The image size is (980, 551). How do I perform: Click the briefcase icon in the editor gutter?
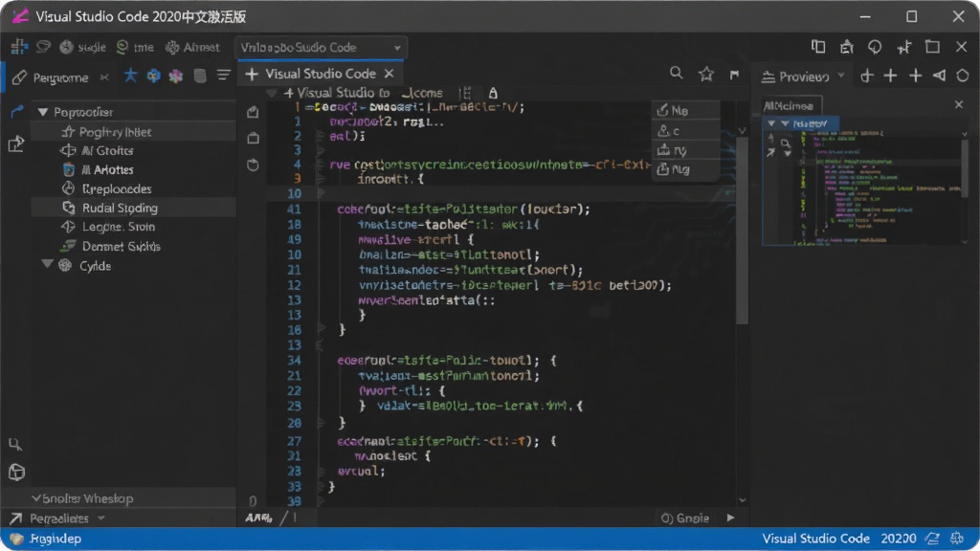click(253, 138)
